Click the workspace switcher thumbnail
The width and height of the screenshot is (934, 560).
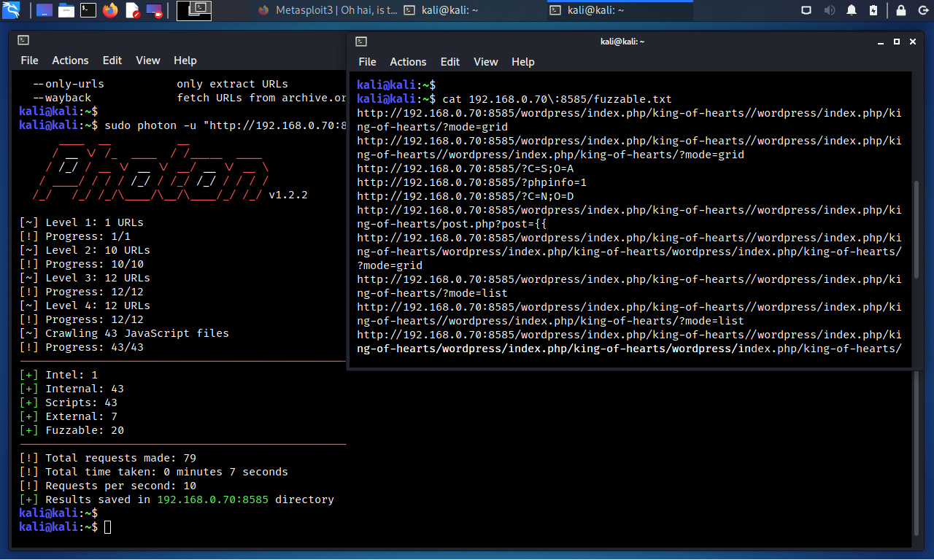194,10
